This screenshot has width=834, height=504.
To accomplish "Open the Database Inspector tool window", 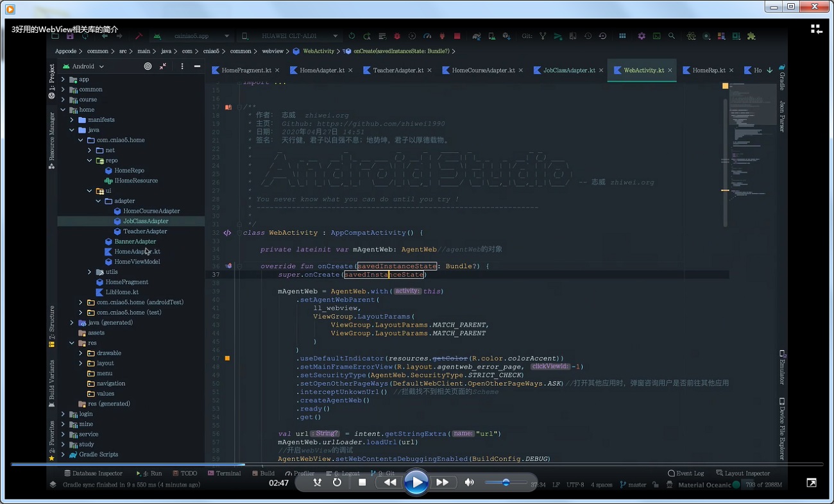I will 92,473.
